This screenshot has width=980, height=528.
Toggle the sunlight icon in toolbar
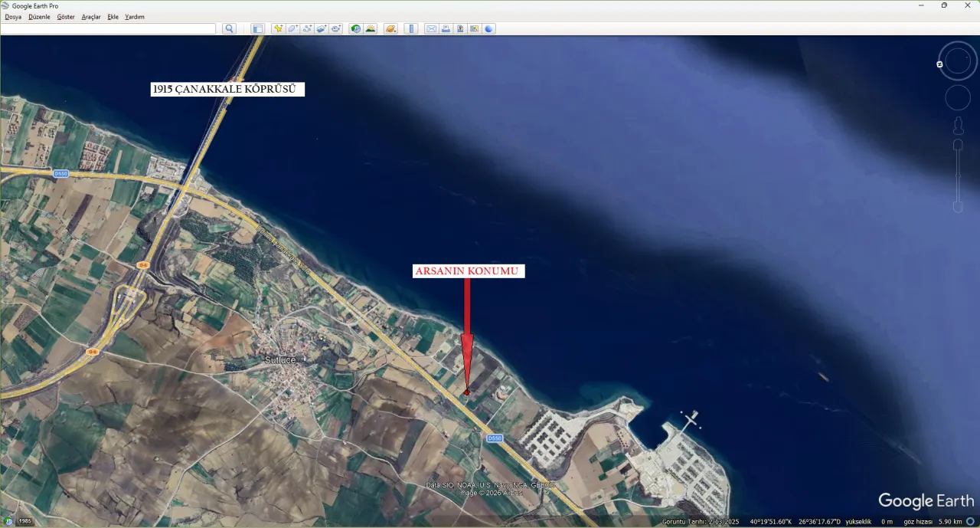(371, 29)
